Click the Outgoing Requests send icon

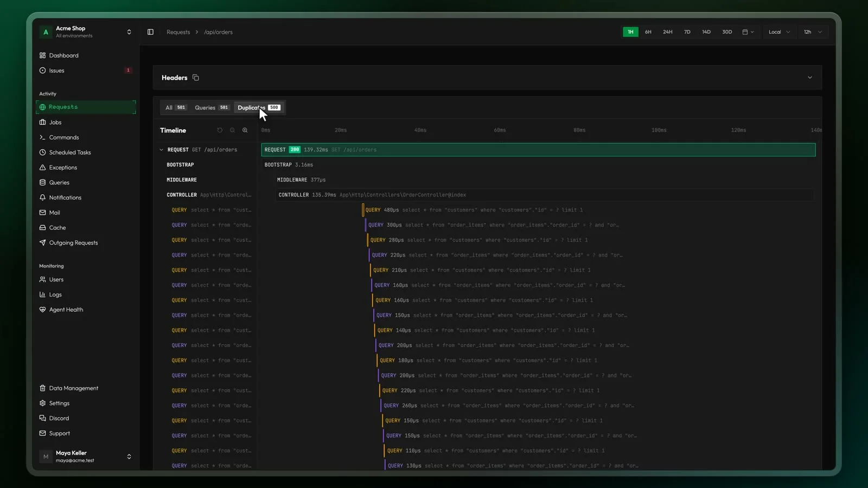tap(42, 243)
